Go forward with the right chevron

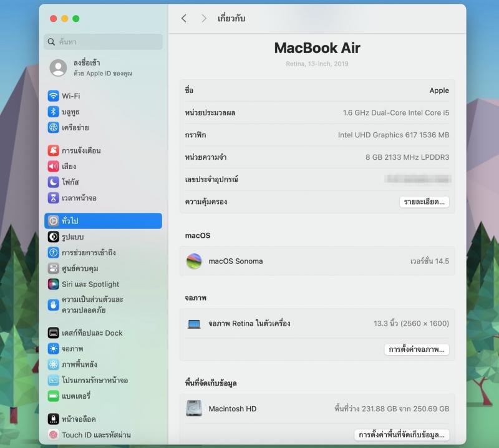click(204, 19)
